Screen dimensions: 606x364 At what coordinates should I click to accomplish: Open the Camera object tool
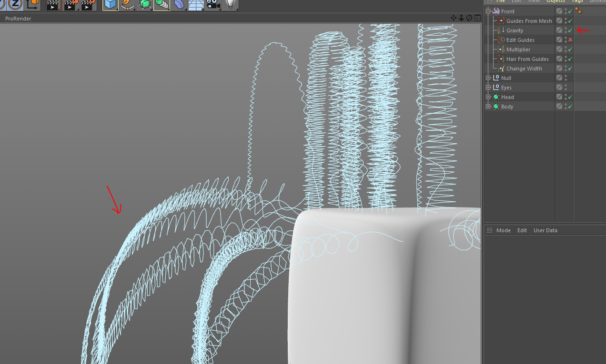click(212, 5)
